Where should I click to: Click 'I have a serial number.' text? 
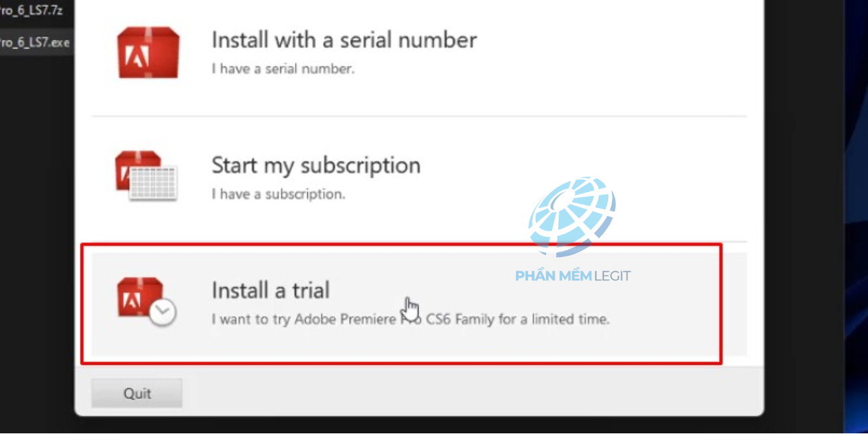[283, 68]
